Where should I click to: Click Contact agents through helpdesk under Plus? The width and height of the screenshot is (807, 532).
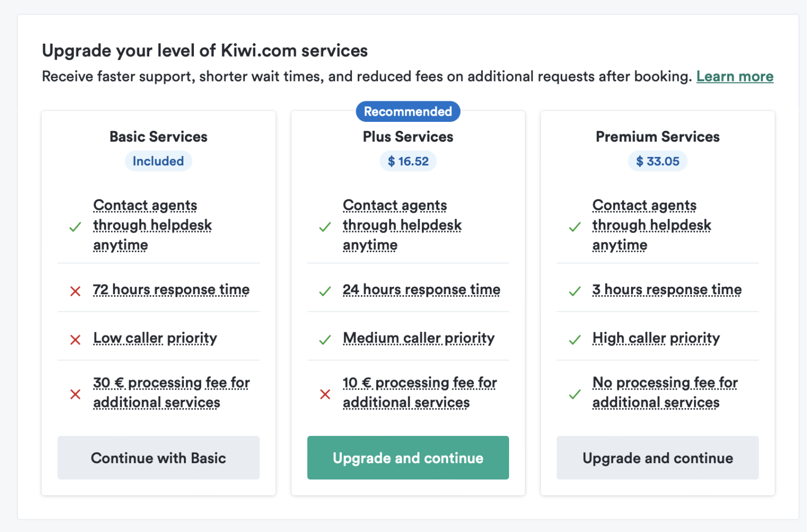click(401, 225)
